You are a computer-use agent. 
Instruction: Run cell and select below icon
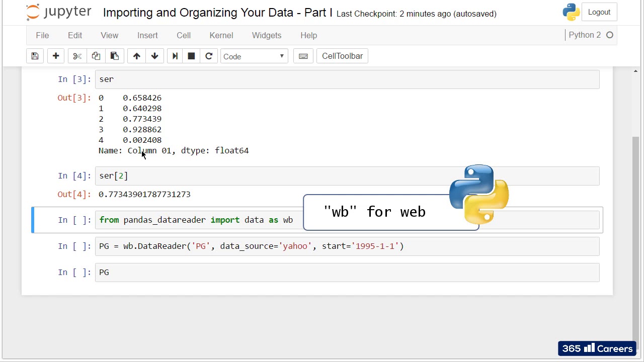click(x=175, y=56)
